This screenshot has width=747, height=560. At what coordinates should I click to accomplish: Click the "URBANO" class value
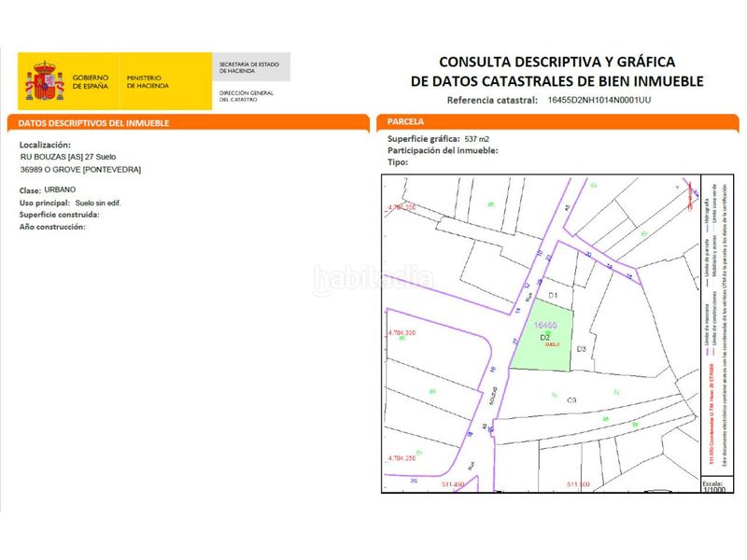[60, 189]
